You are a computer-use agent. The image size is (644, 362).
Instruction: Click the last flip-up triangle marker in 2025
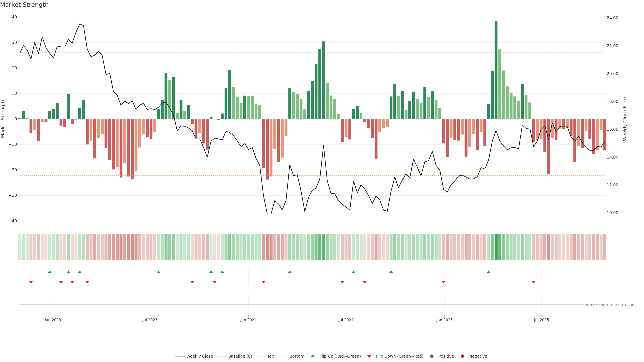489,272
